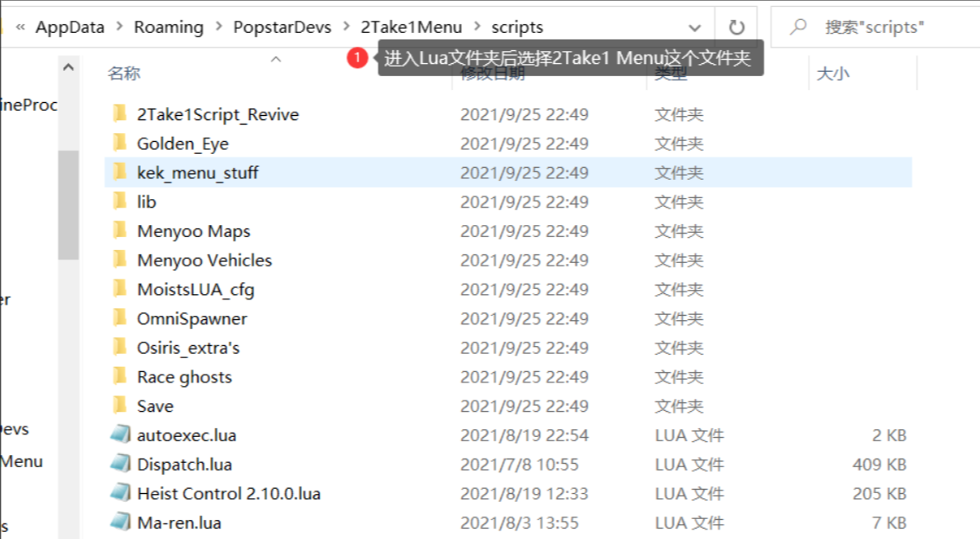The width and height of the screenshot is (980, 539).
Task: Click the search magnifier icon
Action: point(798,27)
